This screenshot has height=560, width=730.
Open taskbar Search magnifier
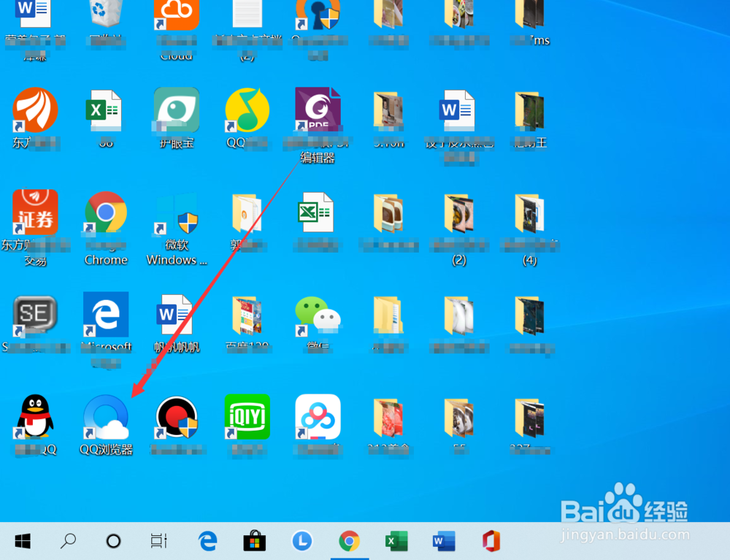[69, 541]
